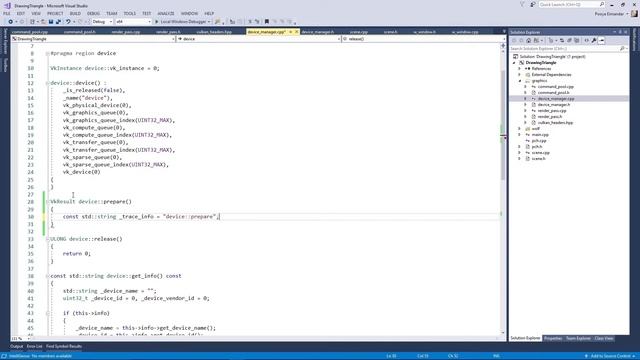The image size is (640, 360).
Task: Collapse the graphics folder in Solution Explorer
Action: point(520,81)
